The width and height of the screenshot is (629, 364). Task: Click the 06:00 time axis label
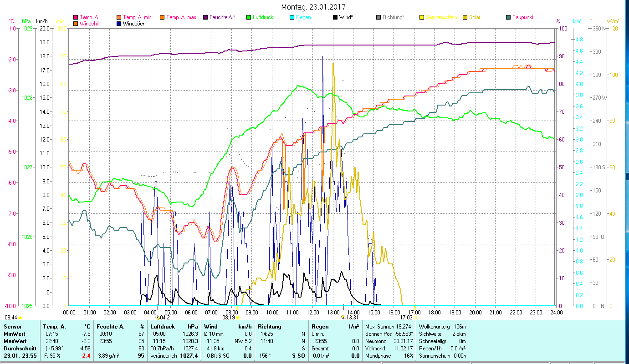tap(191, 313)
